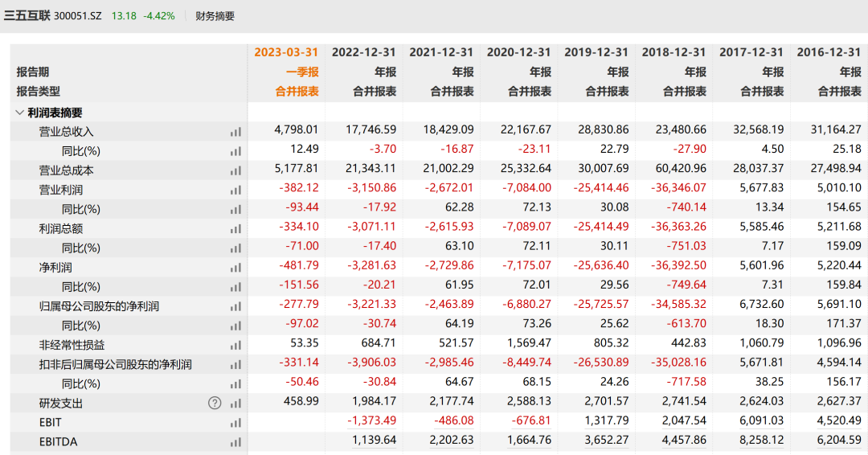Viewport: 868px width, 455px height.
Task: Click stock name 三五互联 in header
Action: (27, 16)
